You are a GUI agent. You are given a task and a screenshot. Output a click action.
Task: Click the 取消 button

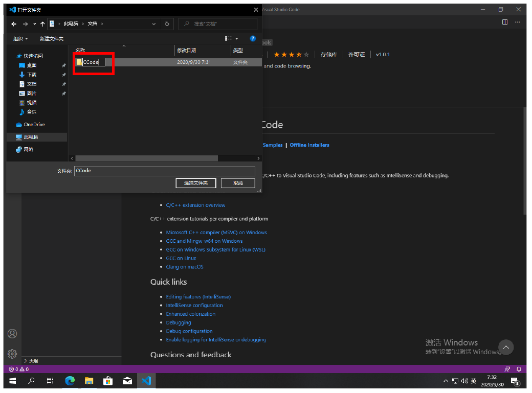click(x=238, y=183)
